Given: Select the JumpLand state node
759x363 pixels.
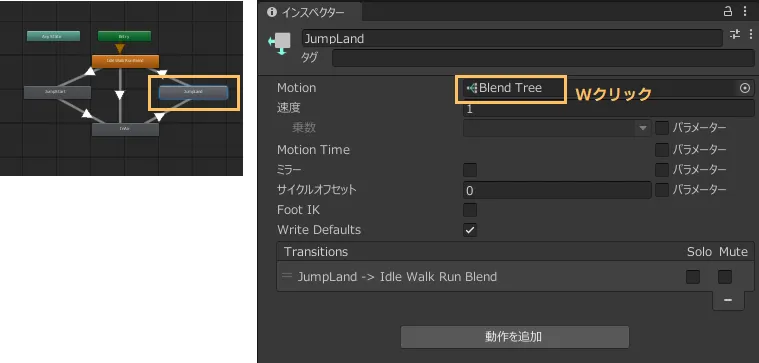Looking at the screenshot, I should point(193,92).
